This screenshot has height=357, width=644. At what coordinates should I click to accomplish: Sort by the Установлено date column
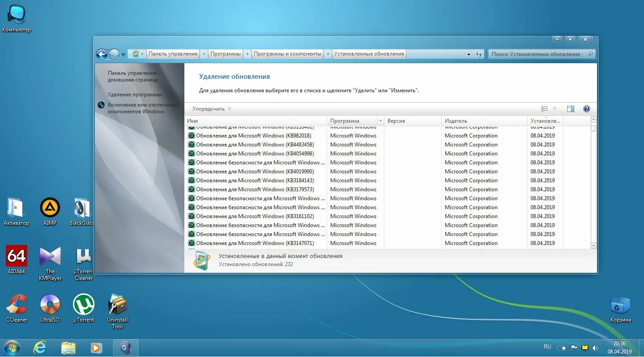point(545,121)
